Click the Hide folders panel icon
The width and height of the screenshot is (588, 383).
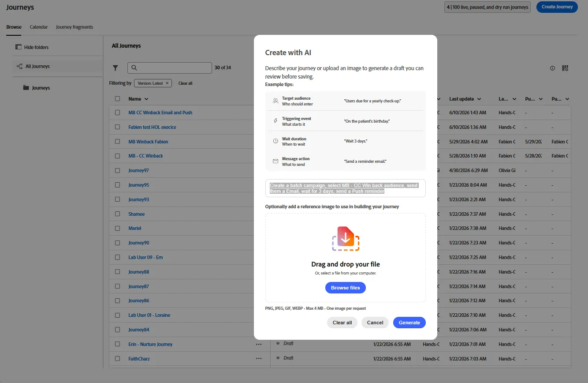19,47
